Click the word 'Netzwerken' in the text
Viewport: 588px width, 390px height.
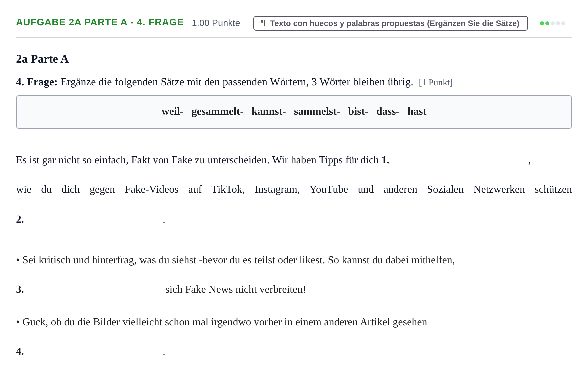tap(499, 189)
